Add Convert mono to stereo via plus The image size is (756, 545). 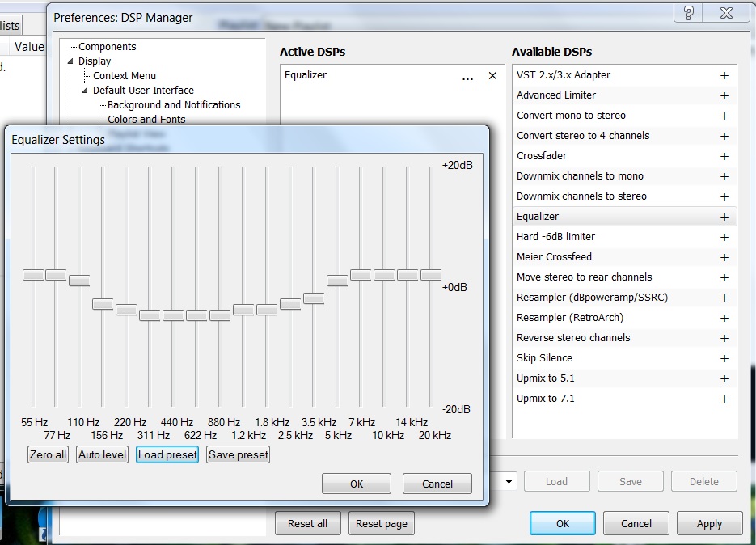(724, 116)
